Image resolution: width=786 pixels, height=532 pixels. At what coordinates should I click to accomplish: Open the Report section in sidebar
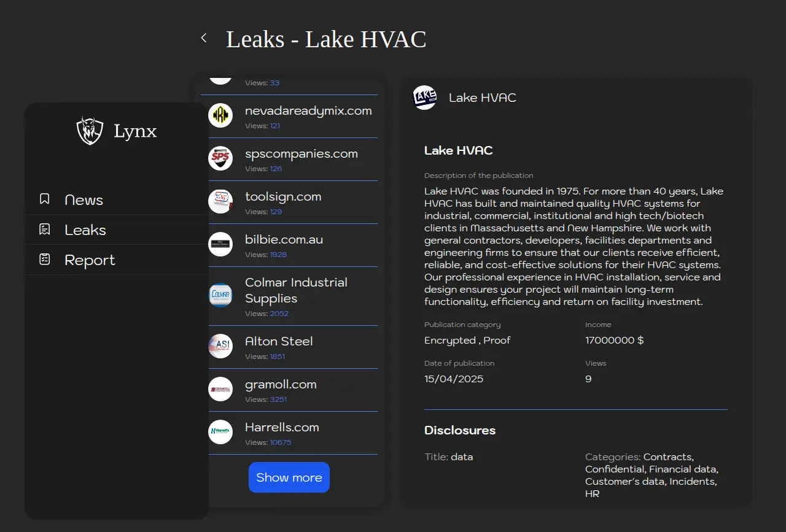(90, 260)
